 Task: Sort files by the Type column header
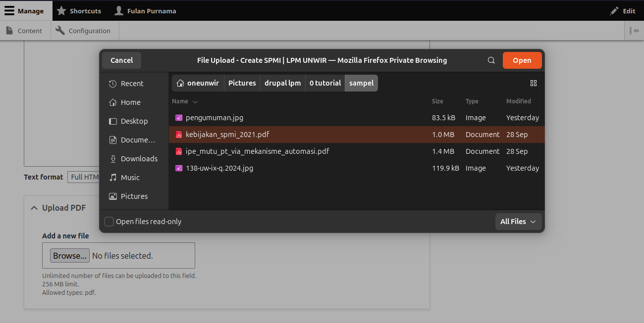472,101
